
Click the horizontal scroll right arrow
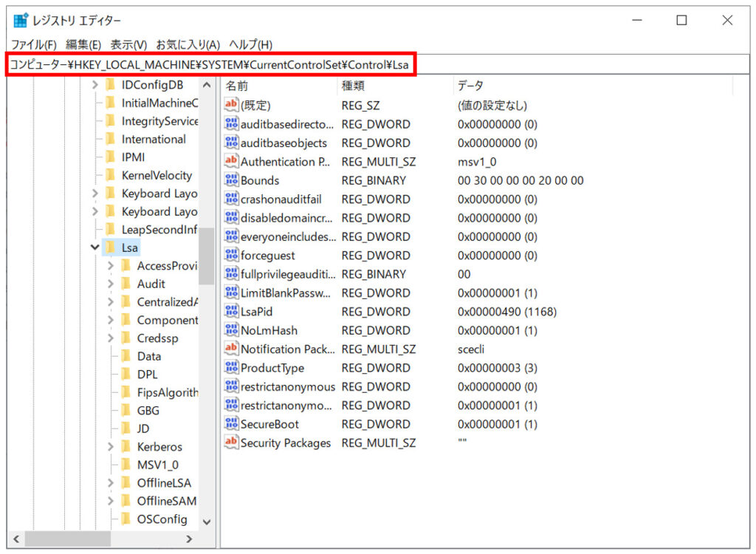point(190,539)
